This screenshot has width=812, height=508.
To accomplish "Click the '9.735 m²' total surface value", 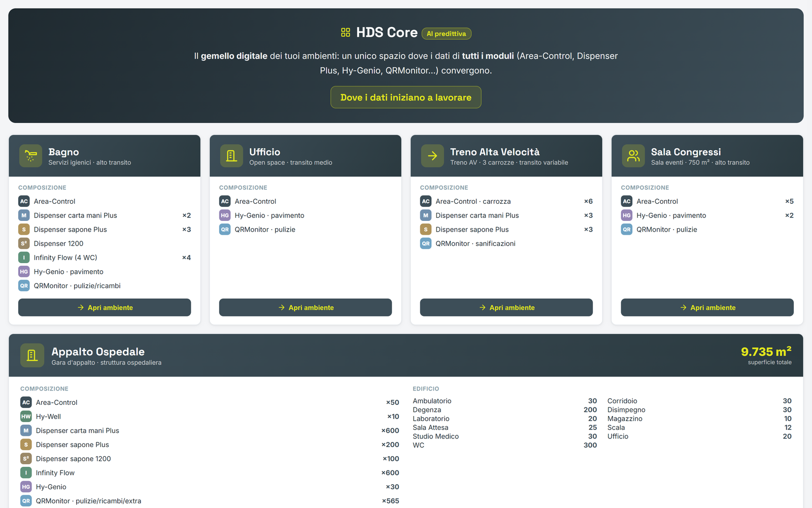I will click(x=766, y=352).
